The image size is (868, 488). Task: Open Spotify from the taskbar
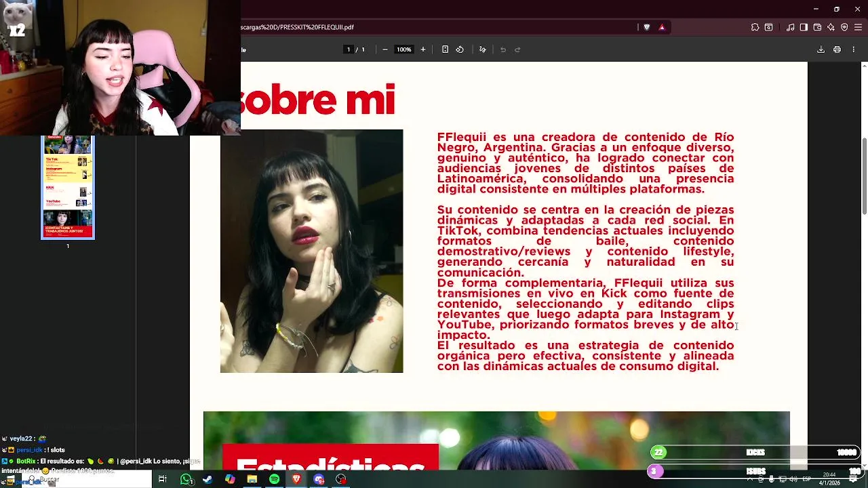pos(274,479)
